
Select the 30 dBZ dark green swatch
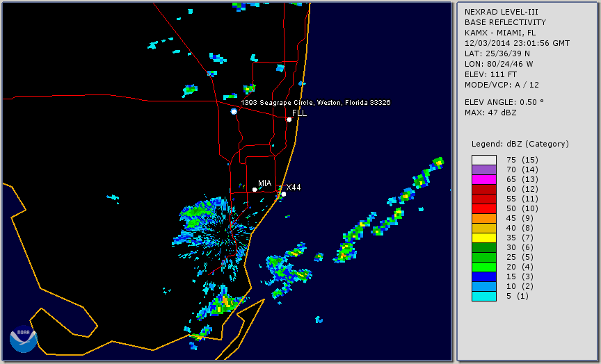484,247
